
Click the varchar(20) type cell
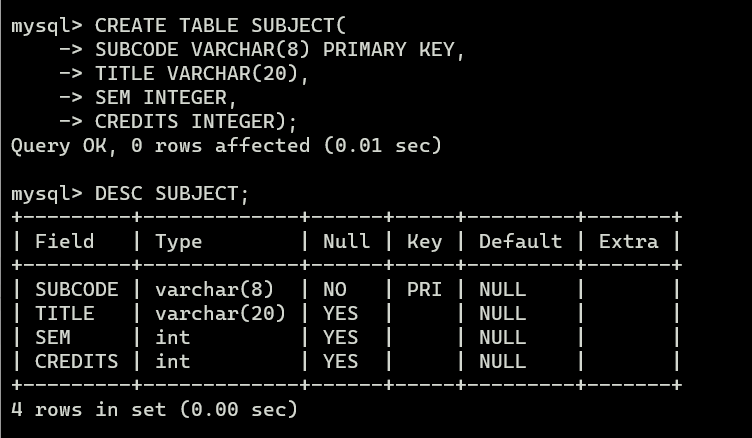tap(220, 314)
